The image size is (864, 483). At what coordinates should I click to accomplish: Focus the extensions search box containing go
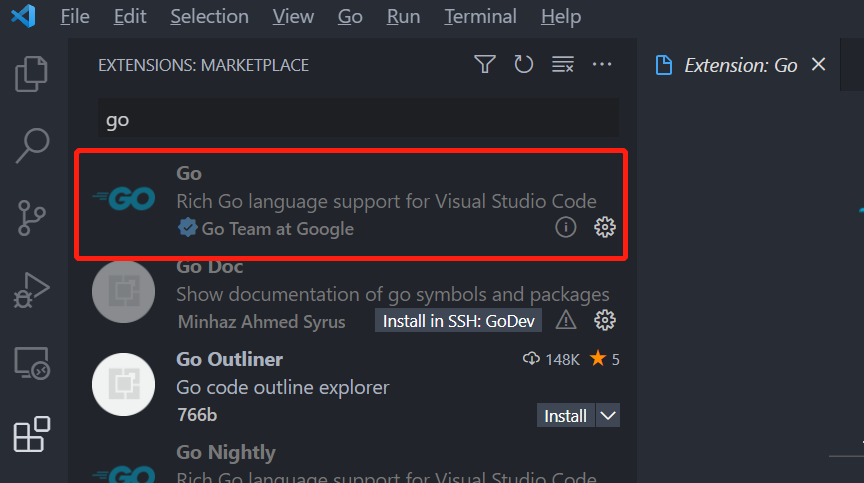tap(358, 118)
